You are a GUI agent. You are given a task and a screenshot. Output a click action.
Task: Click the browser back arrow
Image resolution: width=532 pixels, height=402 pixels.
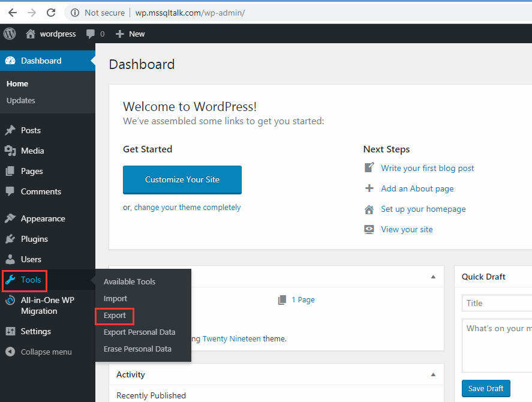tap(13, 13)
